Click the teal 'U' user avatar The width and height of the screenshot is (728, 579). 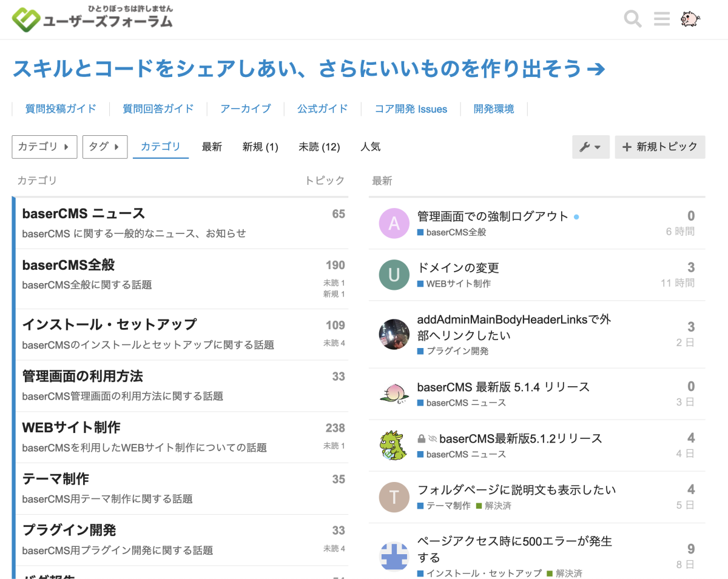[x=394, y=275]
